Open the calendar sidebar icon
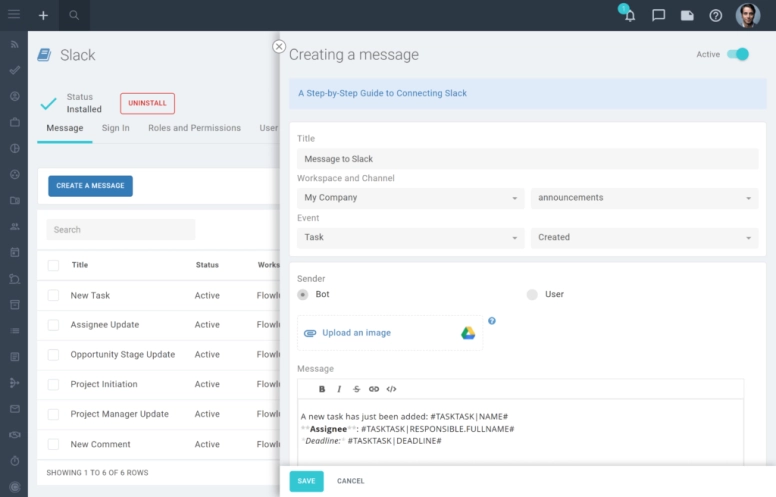This screenshot has height=497, width=776. coord(15,252)
